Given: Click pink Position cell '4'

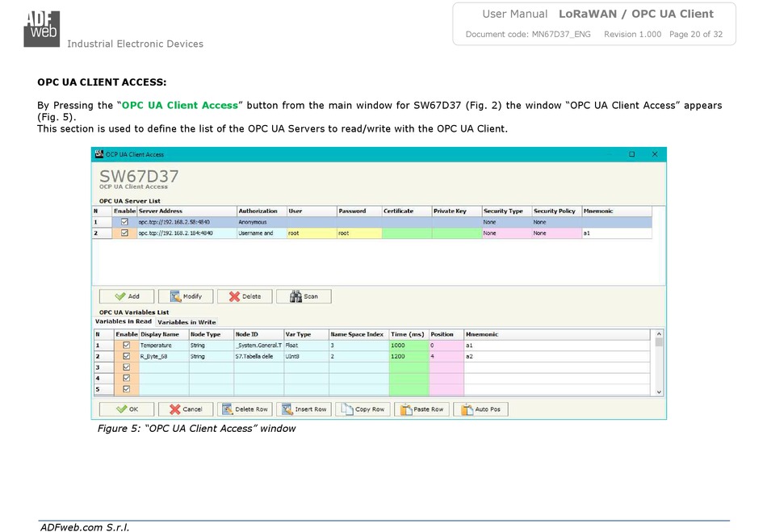Looking at the screenshot, I should click(446, 357).
